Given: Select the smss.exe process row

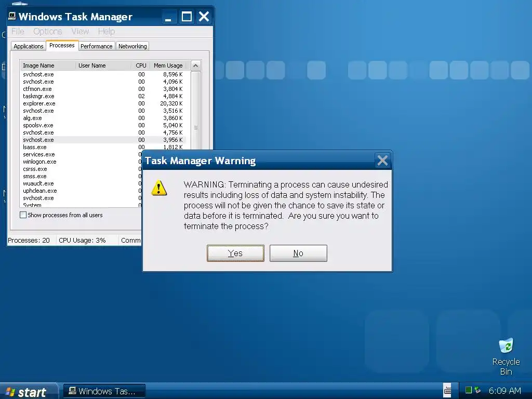Looking at the screenshot, I should coord(81,176).
